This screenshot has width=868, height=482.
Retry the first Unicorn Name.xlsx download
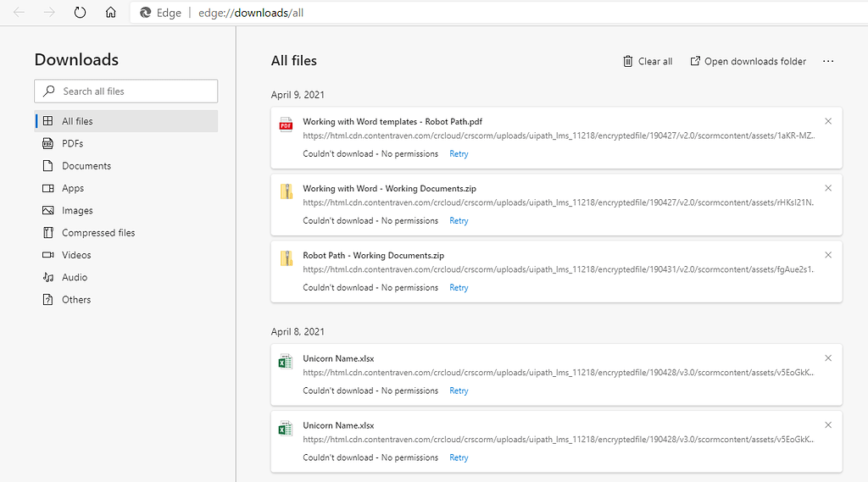[459, 391]
